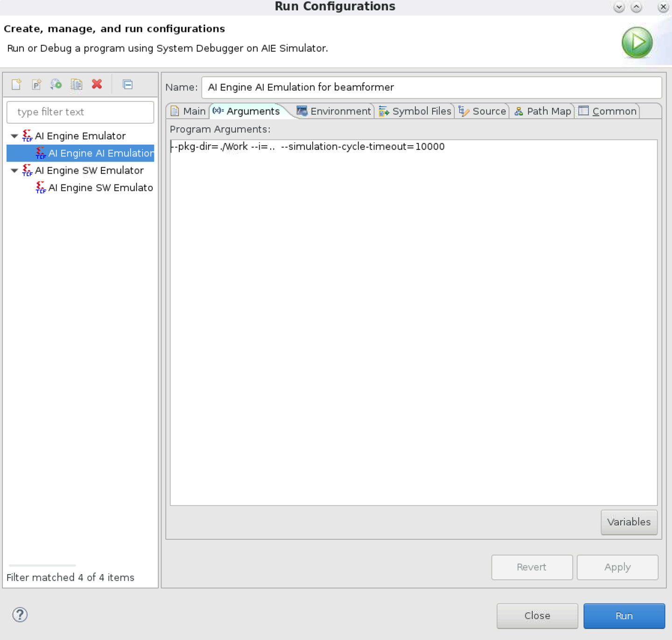Switch to the Path Map tab

543,111
